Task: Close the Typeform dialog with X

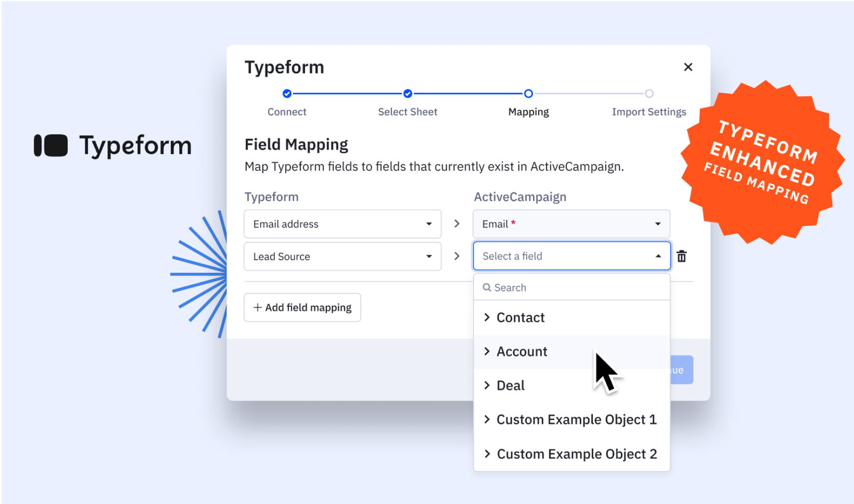Action: tap(688, 67)
